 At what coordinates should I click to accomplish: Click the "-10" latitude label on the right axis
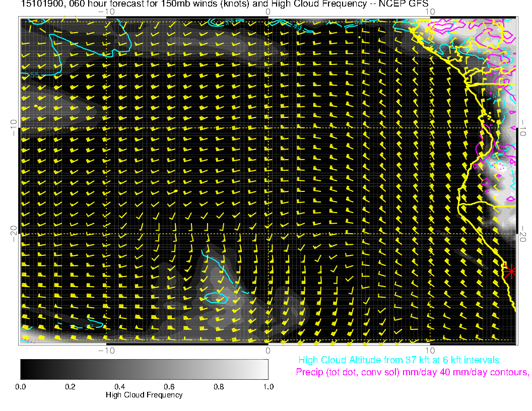pos(523,128)
